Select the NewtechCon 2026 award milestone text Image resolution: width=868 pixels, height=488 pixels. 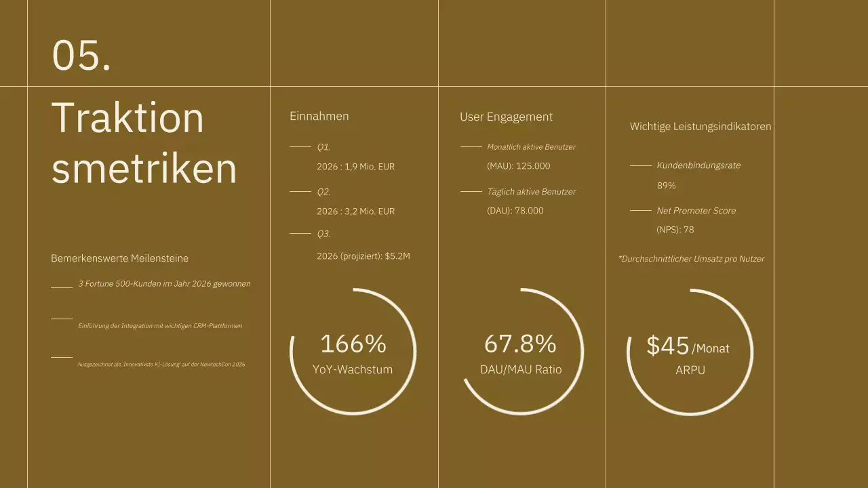tap(161, 365)
